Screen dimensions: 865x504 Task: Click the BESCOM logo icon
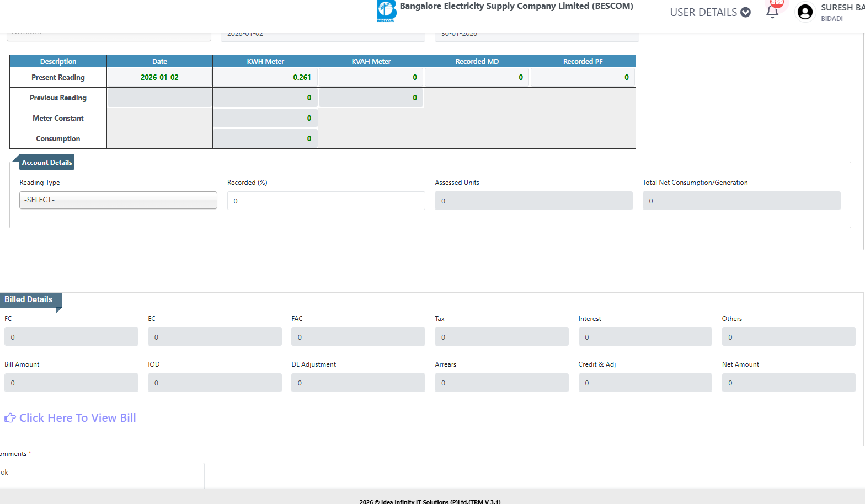tap(386, 10)
